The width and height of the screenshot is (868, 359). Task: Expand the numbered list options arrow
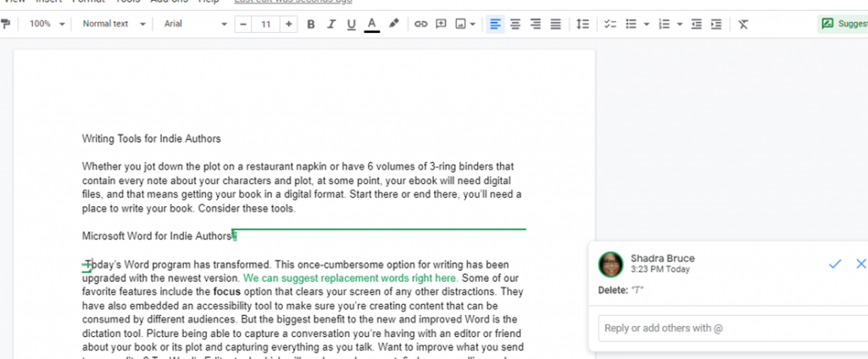[x=680, y=24]
